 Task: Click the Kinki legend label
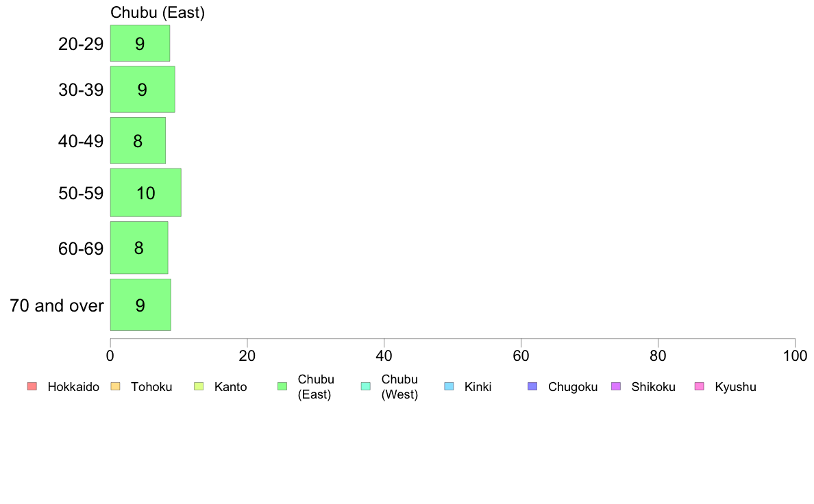click(478, 387)
